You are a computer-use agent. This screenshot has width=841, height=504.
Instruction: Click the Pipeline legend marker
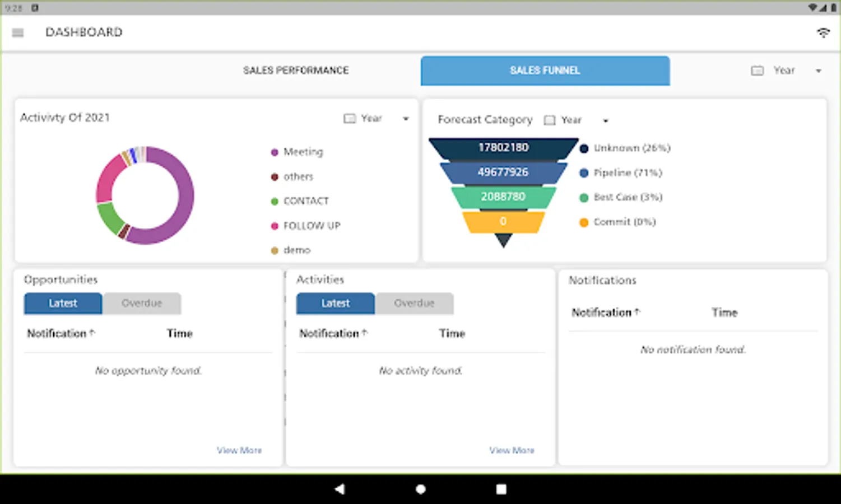click(x=584, y=173)
